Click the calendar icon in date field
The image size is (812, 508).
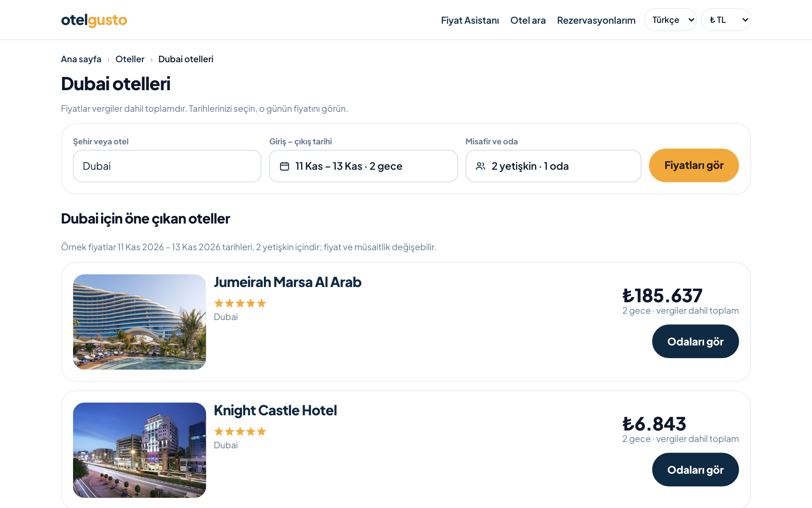coord(285,166)
